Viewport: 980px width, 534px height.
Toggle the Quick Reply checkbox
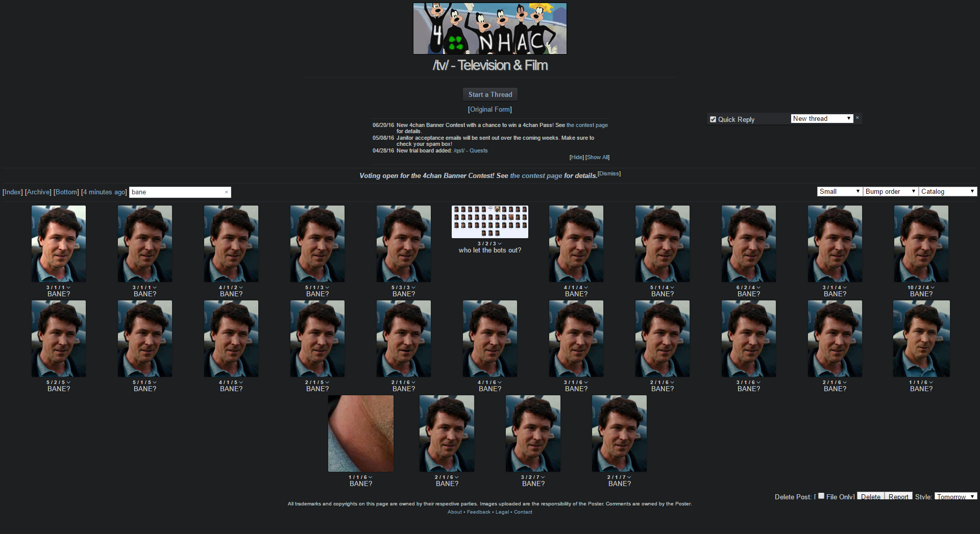tap(713, 119)
